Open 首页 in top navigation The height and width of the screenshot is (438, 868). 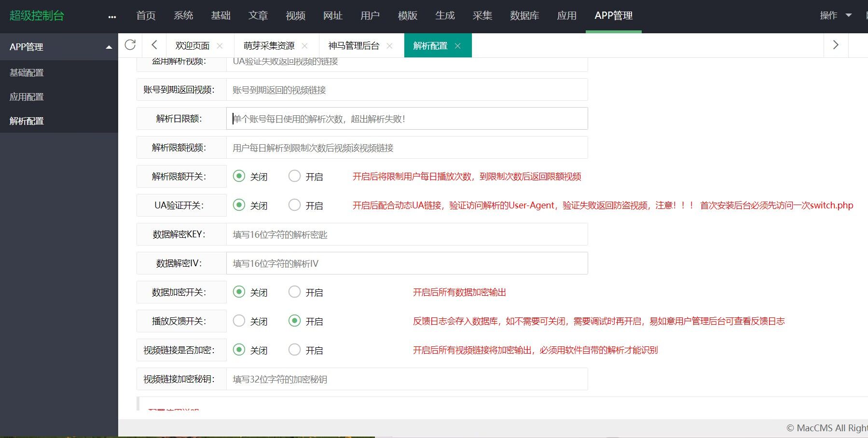146,15
